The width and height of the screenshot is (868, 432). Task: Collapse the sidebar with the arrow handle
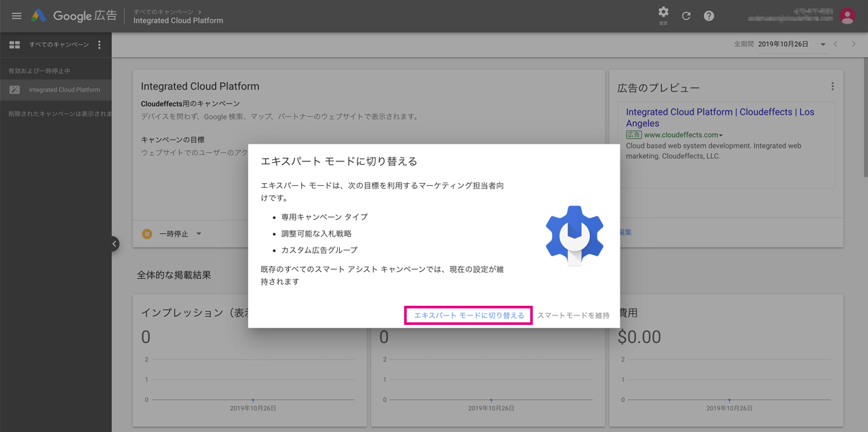[114, 243]
